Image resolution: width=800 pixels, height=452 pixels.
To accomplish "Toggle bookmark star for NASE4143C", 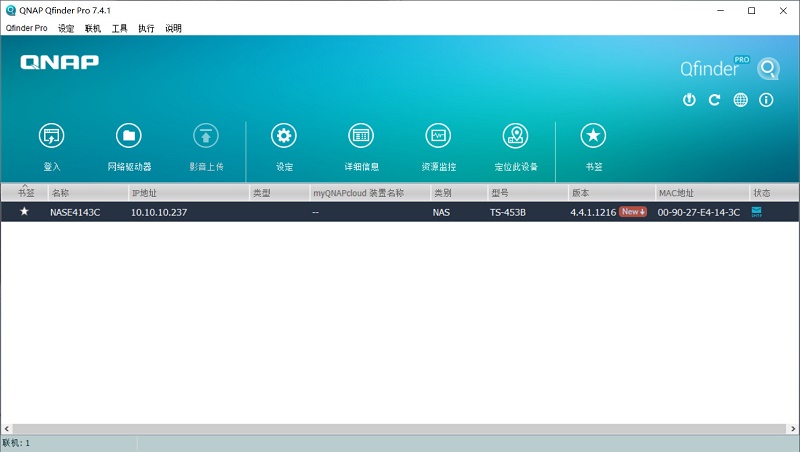I will coord(24,211).
